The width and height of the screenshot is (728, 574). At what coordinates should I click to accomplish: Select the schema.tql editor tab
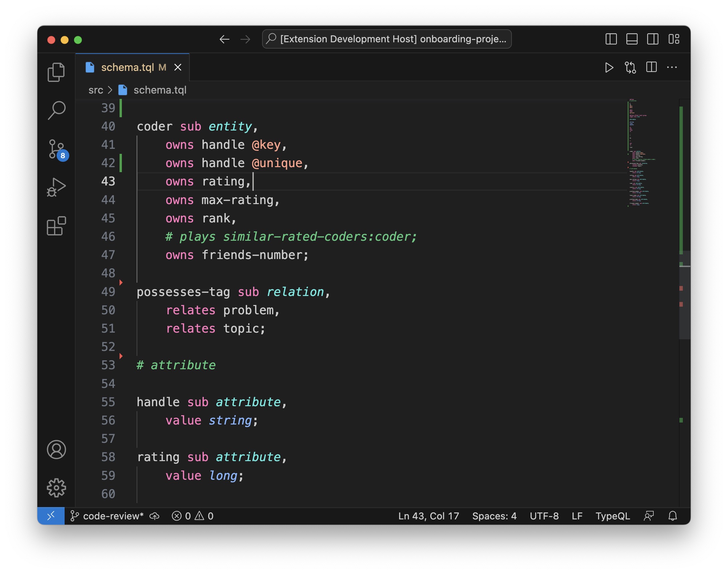[x=128, y=68]
